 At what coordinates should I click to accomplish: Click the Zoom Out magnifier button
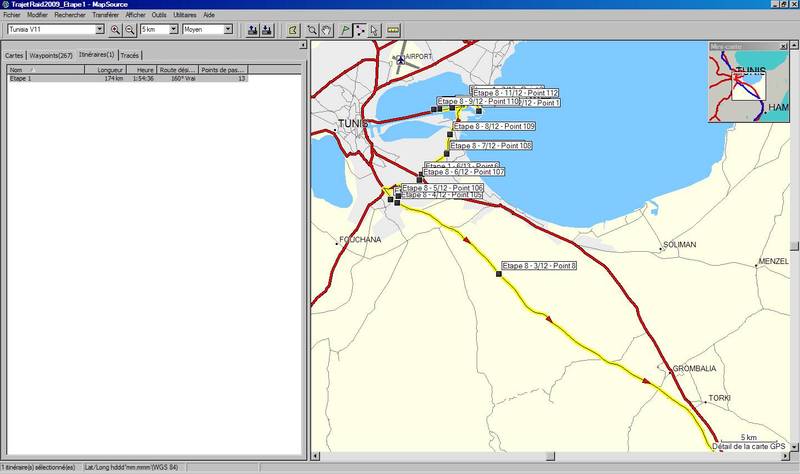tap(130, 30)
